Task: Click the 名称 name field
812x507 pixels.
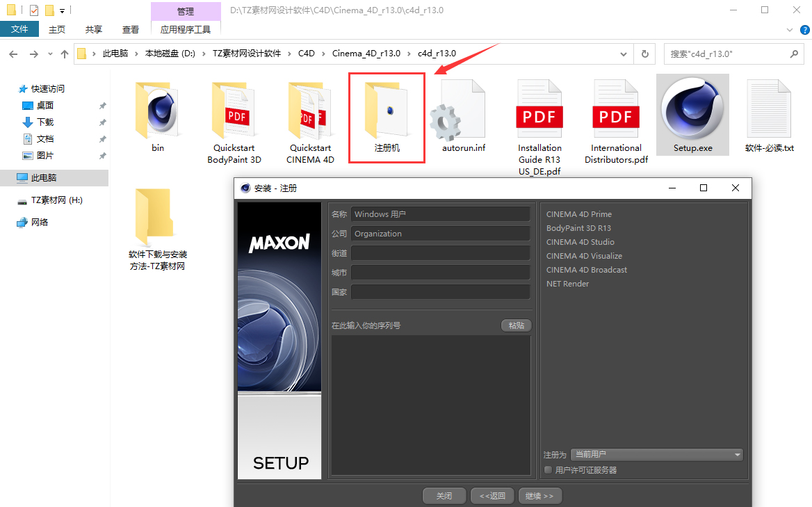Action: tap(440, 214)
